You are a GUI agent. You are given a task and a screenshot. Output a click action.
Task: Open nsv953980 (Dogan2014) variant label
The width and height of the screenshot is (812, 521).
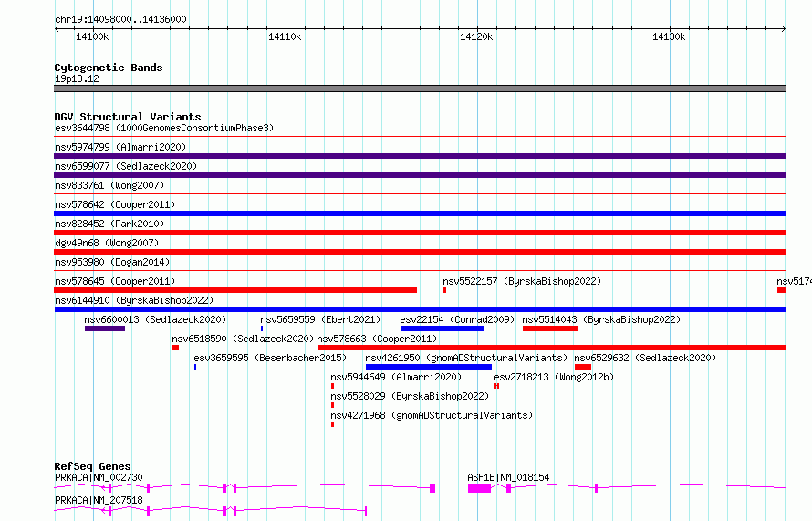click(x=112, y=262)
